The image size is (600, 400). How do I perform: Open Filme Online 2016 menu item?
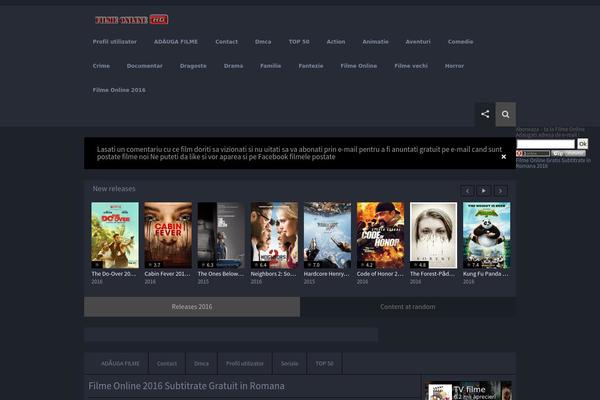click(x=119, y=90)
